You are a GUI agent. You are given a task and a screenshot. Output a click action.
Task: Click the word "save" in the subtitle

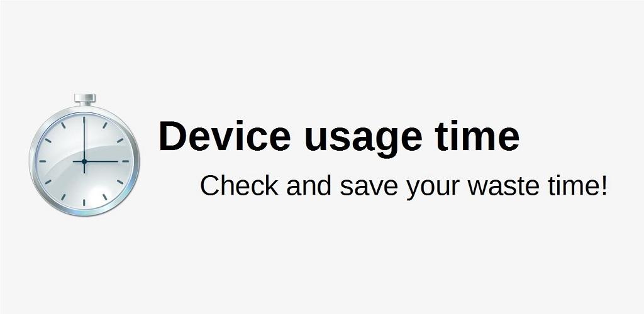(x=369, y=187)
